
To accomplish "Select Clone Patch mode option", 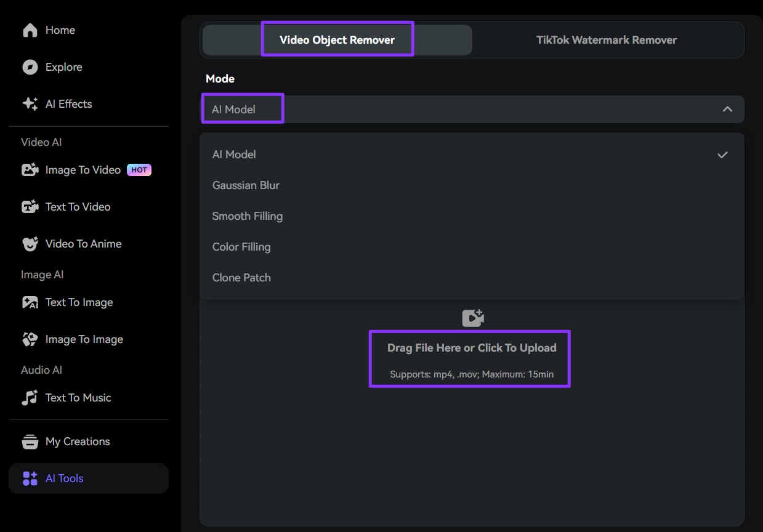I will [x=241, y=278].
